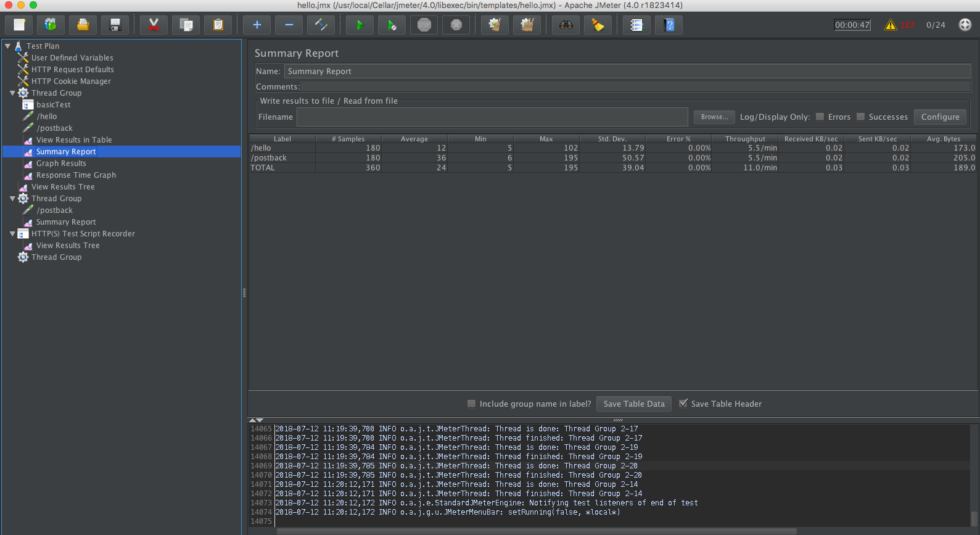Collapse all nodes with minus icon
980x535 pixels.
click(289, 25)
